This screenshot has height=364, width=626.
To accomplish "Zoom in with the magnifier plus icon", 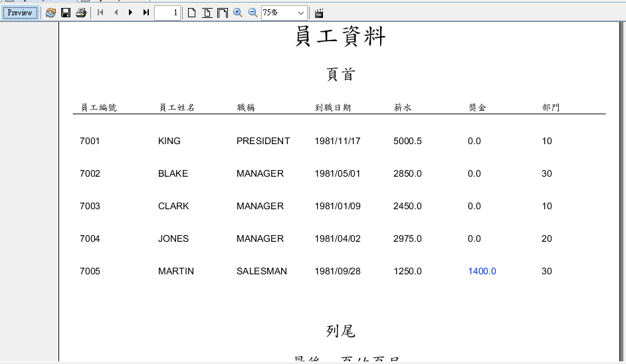I will pos(238,13).
